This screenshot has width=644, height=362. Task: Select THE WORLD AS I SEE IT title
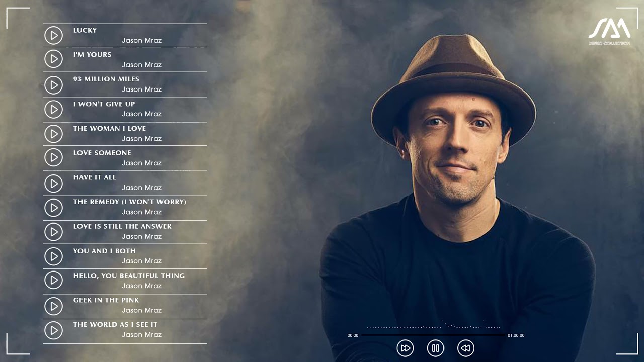click(x=115, y=325)
